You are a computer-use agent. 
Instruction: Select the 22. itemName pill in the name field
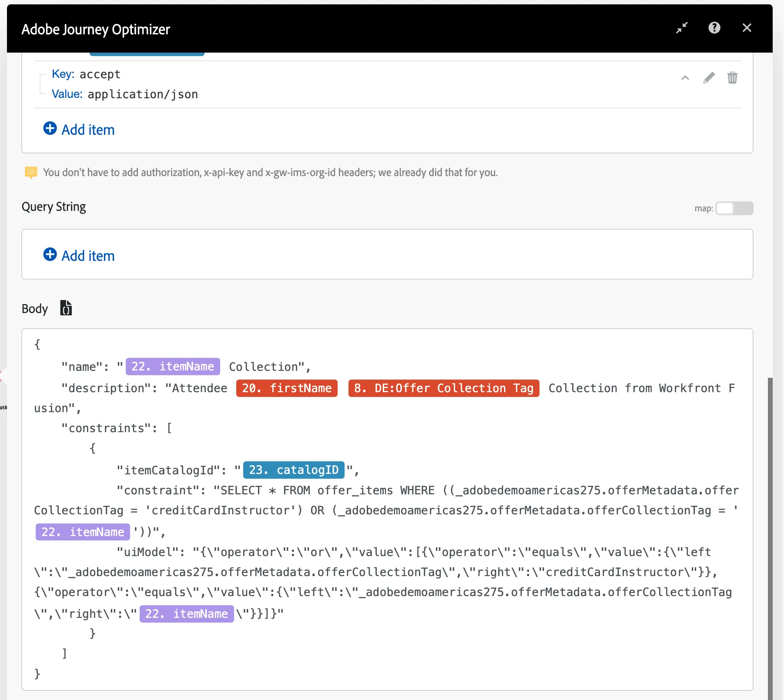(173, 367)
